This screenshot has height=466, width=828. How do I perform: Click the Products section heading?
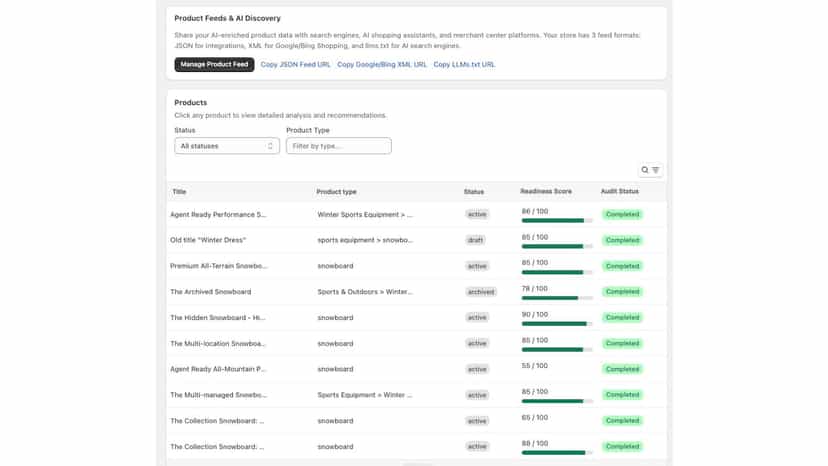point(191,102)
